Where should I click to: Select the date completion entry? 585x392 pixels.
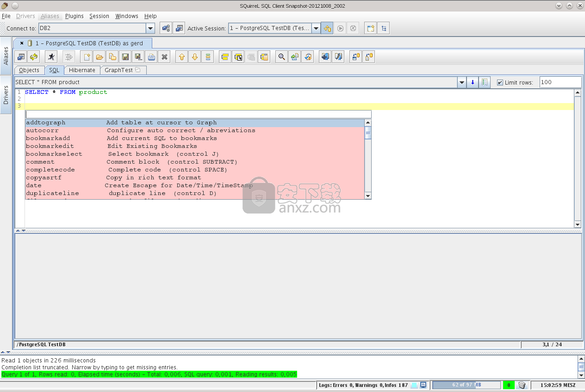point(195,186)
